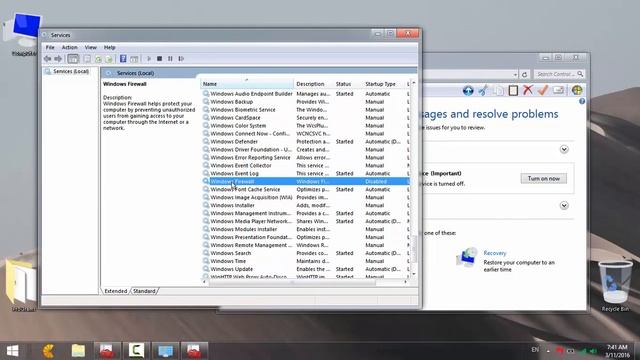Click the Paste clipboard icon in Action Center toolbar

coord(513,90)
